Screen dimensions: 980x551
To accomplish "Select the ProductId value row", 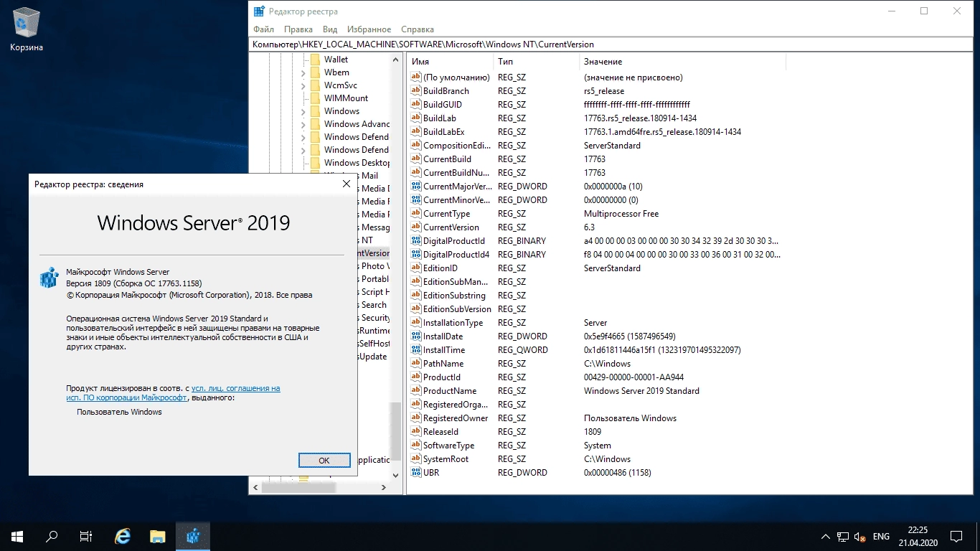I will (595, 377).
